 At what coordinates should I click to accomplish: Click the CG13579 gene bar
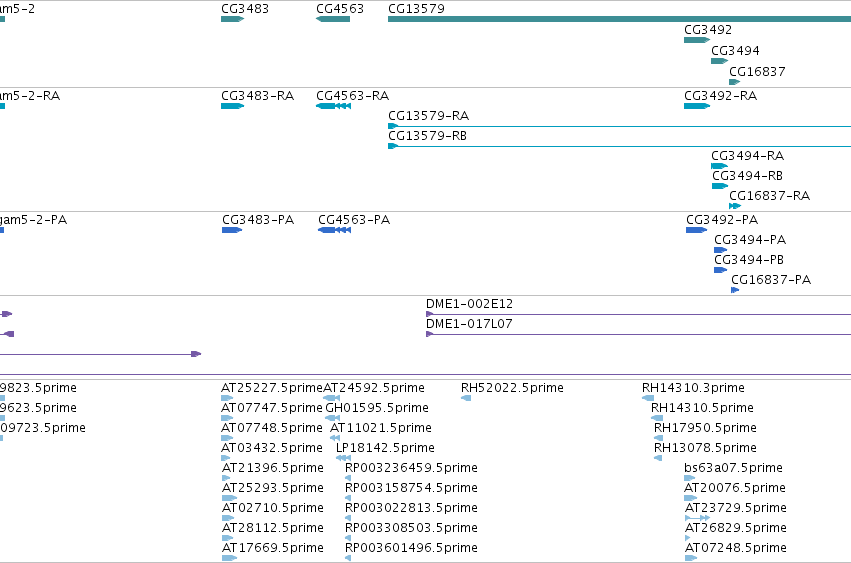pyautogui.click(x=619, y=19)
